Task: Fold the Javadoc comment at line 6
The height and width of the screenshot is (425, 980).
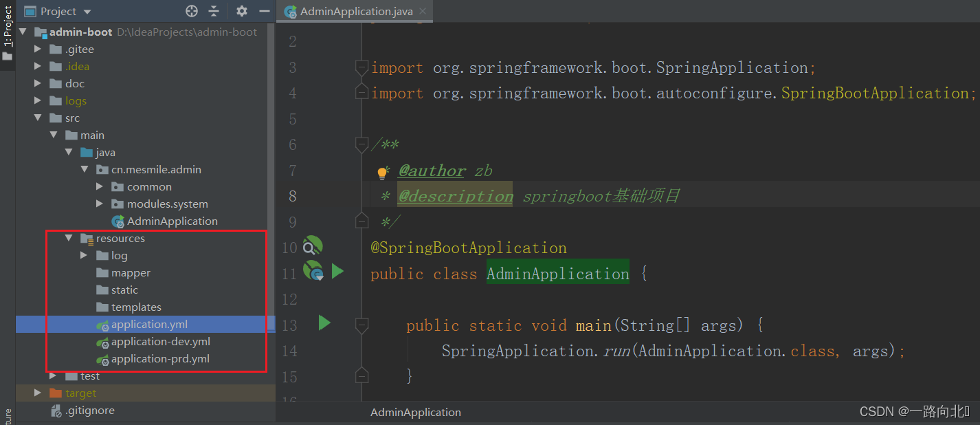Action: coord(361,144)
